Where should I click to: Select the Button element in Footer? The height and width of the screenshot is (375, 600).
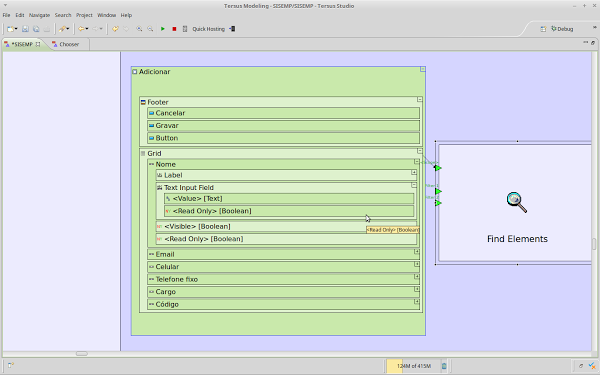tap(284, 138)
